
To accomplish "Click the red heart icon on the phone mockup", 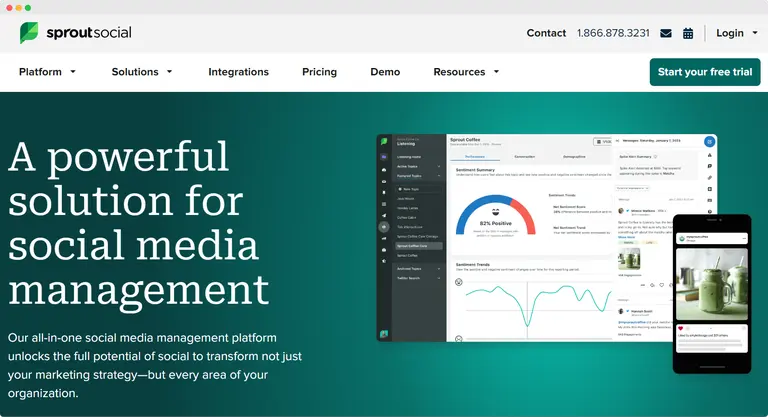I will pyautogui.click(x=680, y=328).
